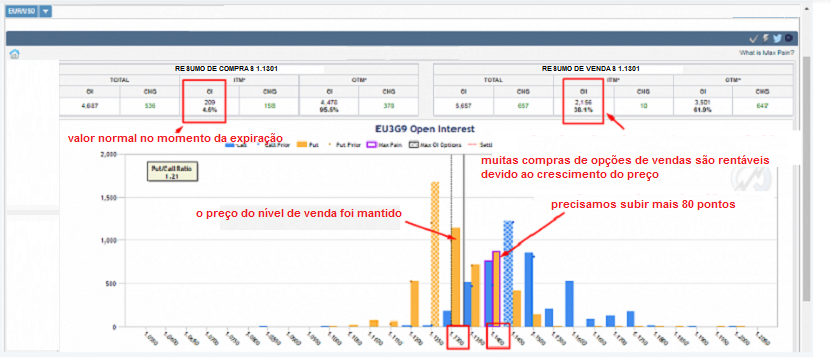Go to the home icon
The width and height of the screenshot is (831, 360).
click(15, 54)
